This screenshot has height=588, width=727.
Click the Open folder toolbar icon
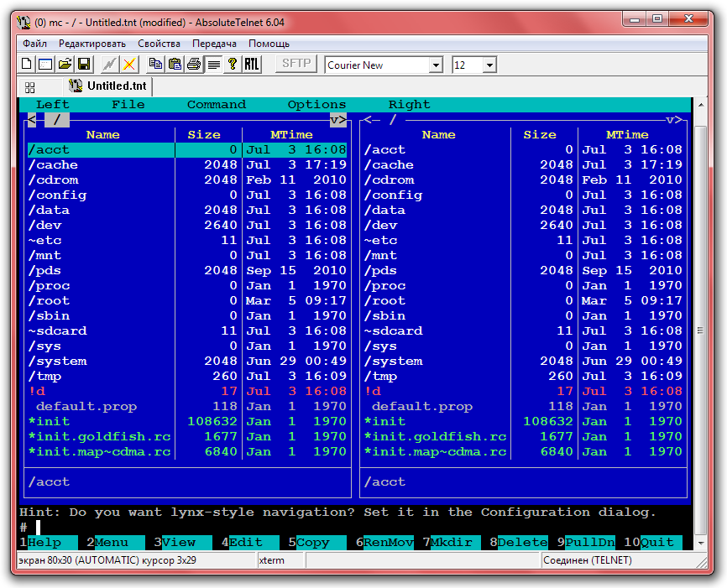(65, 64)
